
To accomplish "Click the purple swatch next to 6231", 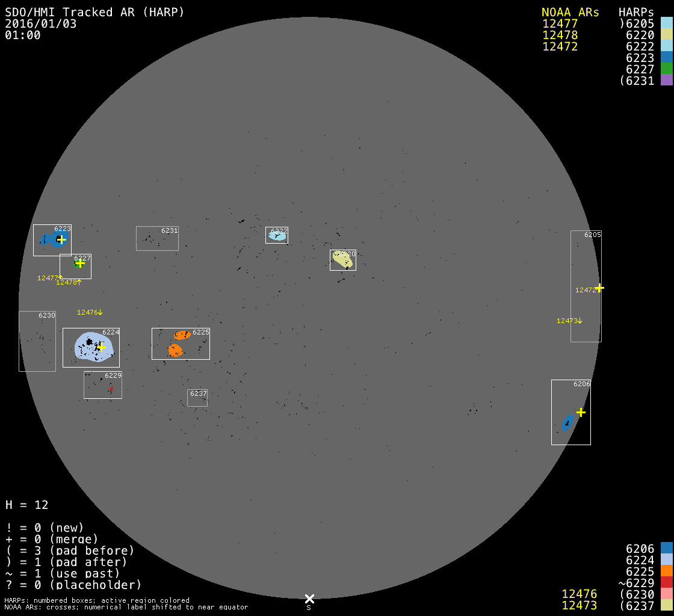I will pyautogui.click(x=666, y=81).
